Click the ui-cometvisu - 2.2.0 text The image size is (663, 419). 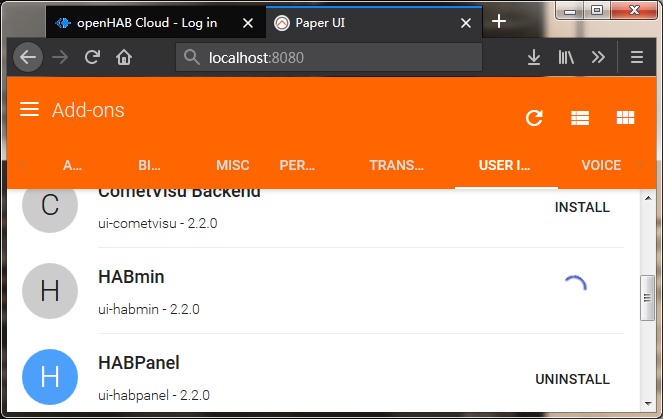click(x=158, y=223)
